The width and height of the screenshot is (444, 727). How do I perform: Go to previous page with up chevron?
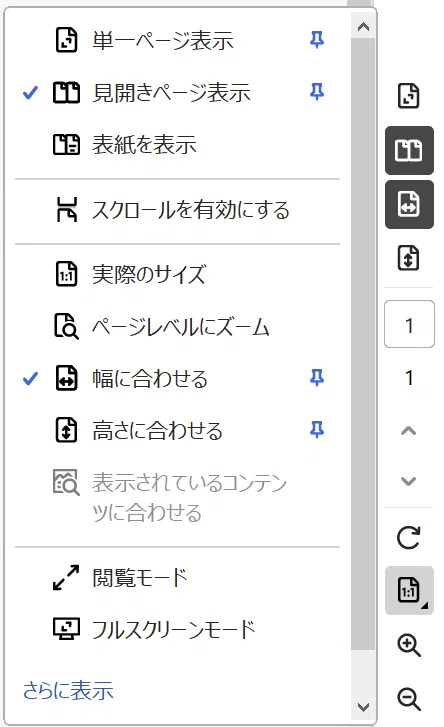tap(408, 431)
